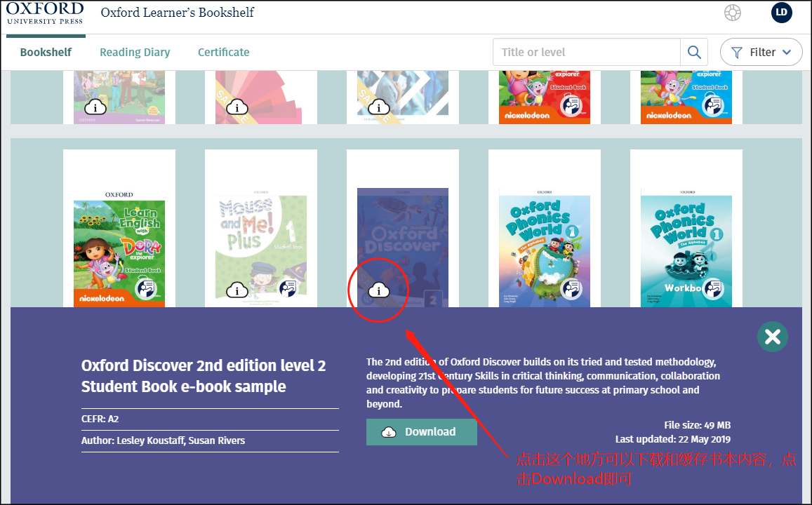Click cloud info icon on the blue chevron cover
The image size is (812, 505).
click(378, 107)
